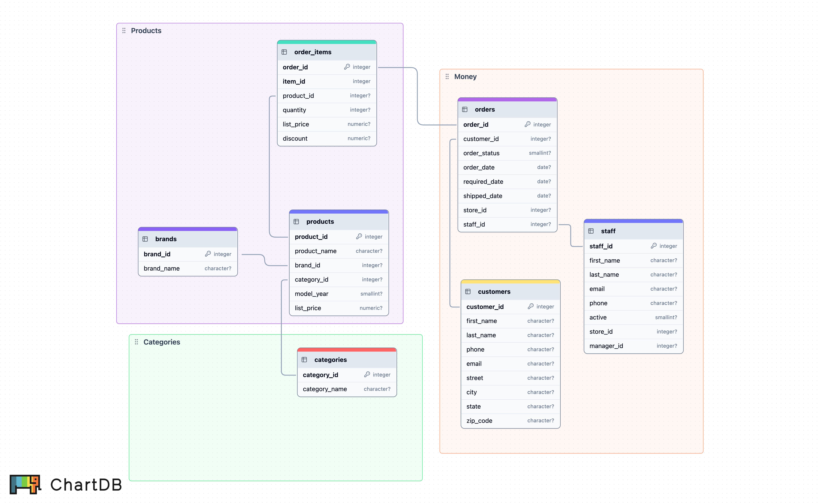This screenshot has width=820, height=504.
Task: Select the order_status field in the orders table
Action: pyautogui.click(x=507, y=153)
